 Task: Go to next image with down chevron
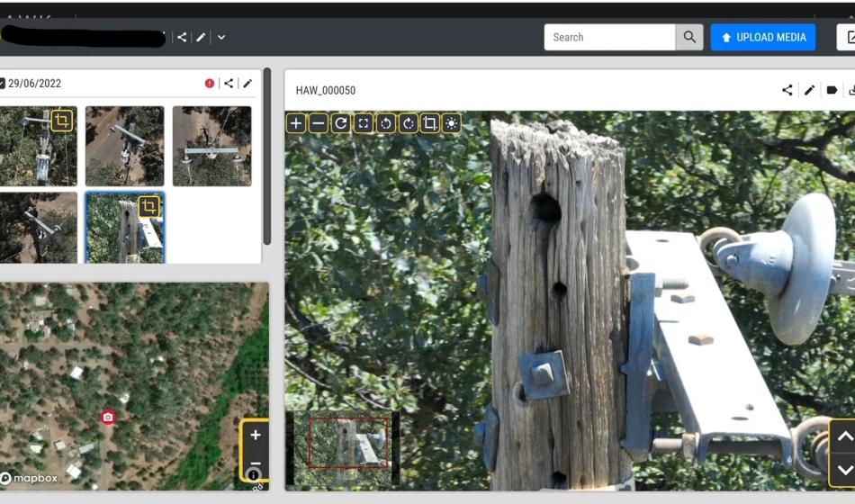(x=844, y=470)
